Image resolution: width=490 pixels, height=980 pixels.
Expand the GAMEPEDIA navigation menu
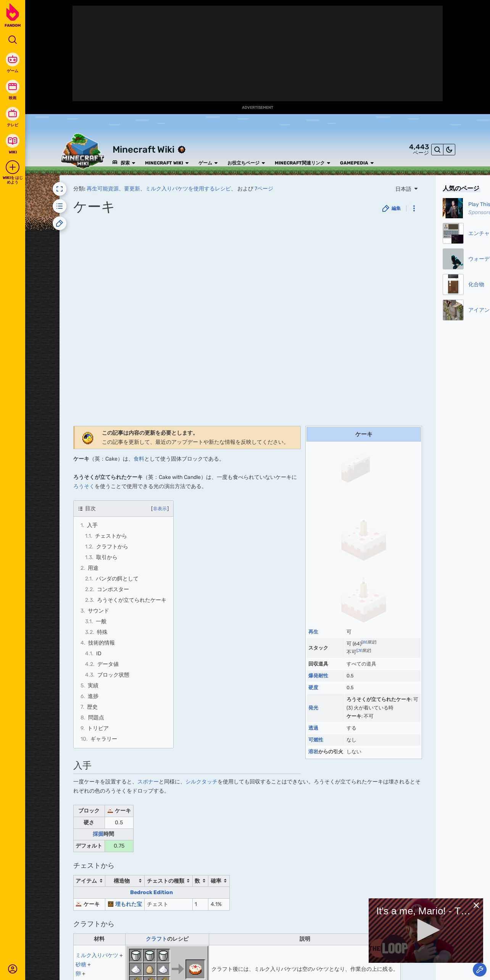pyautogui.click(x=357, y=163)
